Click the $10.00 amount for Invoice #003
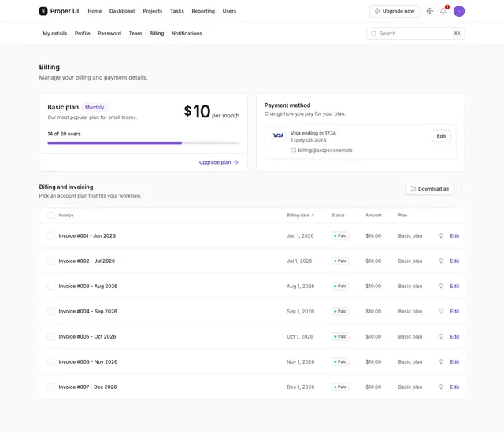This screenshot has height=433, width=504. coord(373,286)
